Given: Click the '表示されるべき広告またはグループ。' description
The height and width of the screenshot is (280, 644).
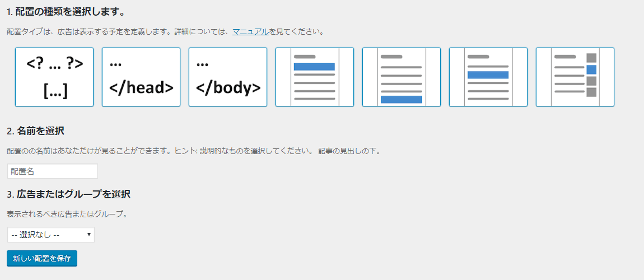Looking at the screenshot, I should 67,214.
